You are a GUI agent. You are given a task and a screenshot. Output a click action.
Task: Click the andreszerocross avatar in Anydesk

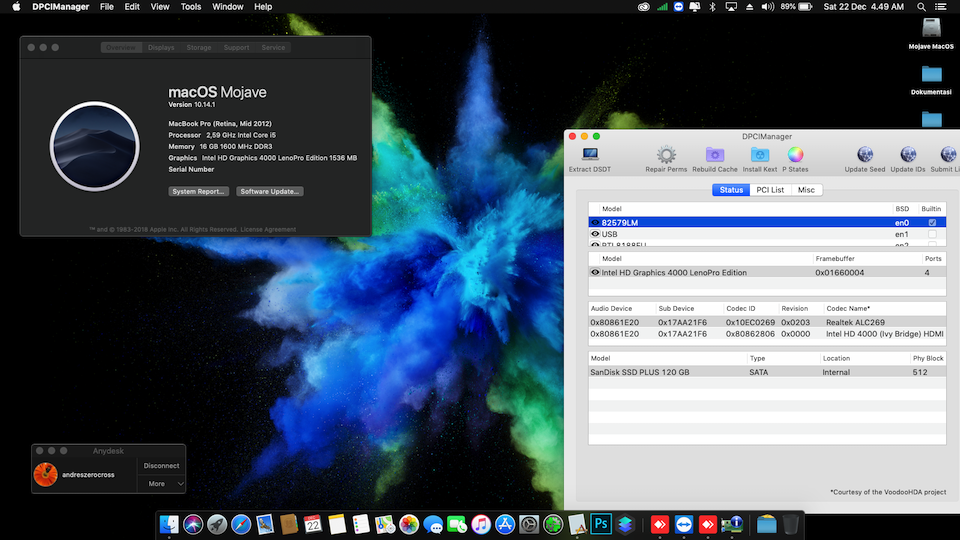(x=45, y=474)
